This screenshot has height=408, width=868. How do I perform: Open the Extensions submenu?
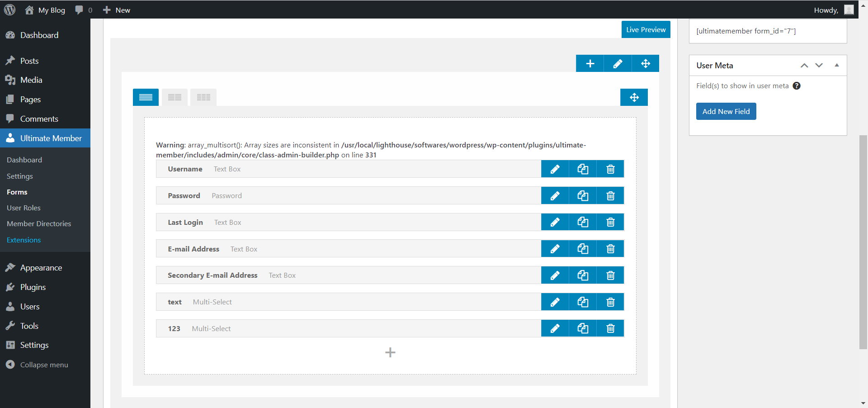tap(24, 240)
